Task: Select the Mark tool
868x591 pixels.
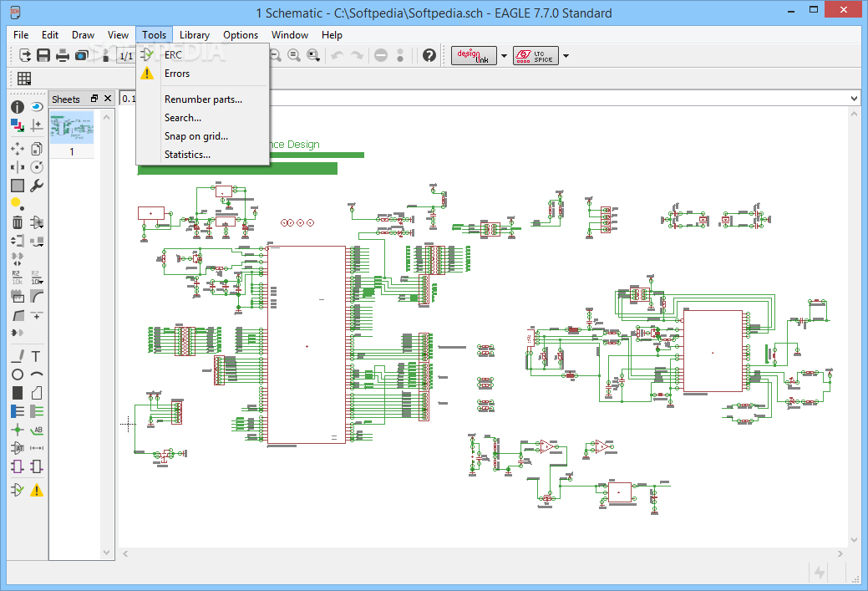Action: 37,125
